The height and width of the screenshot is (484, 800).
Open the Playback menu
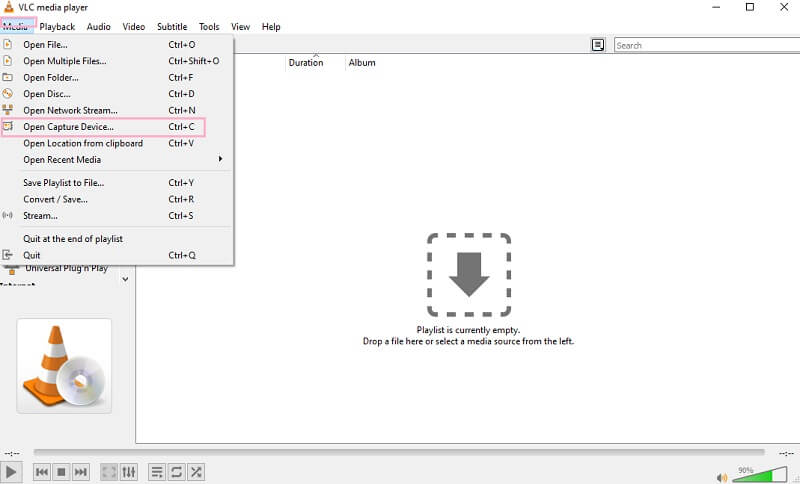tap(57, 27)
